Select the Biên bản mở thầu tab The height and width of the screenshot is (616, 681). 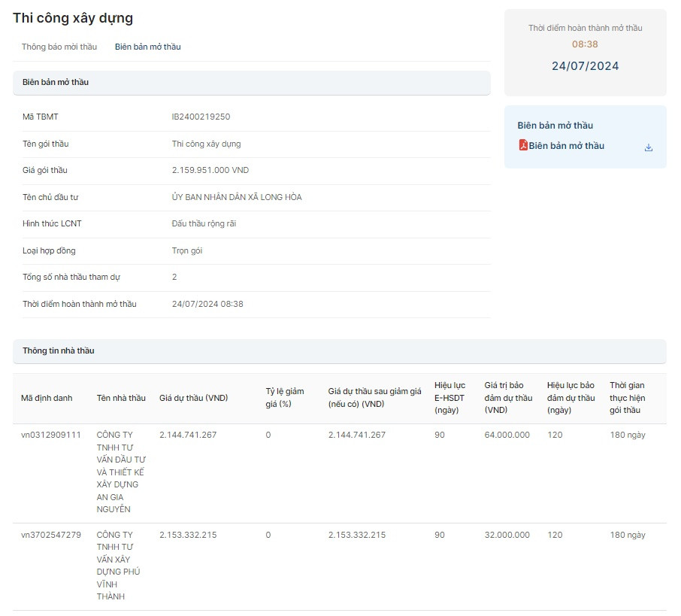click(147, 47)
